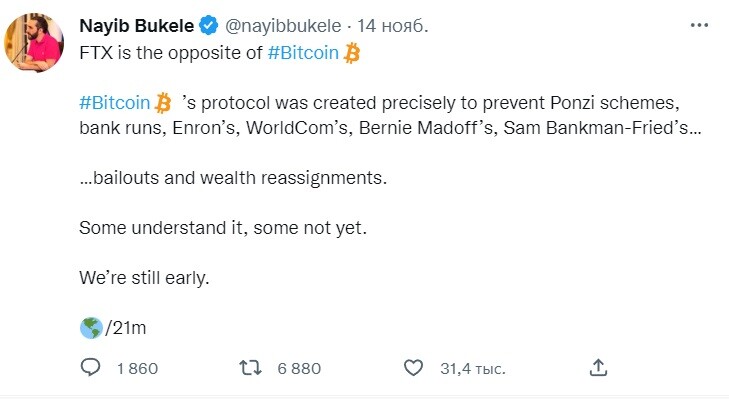
Task: Click the Bitcoin emoji in first line
Action: pos(352,53)
